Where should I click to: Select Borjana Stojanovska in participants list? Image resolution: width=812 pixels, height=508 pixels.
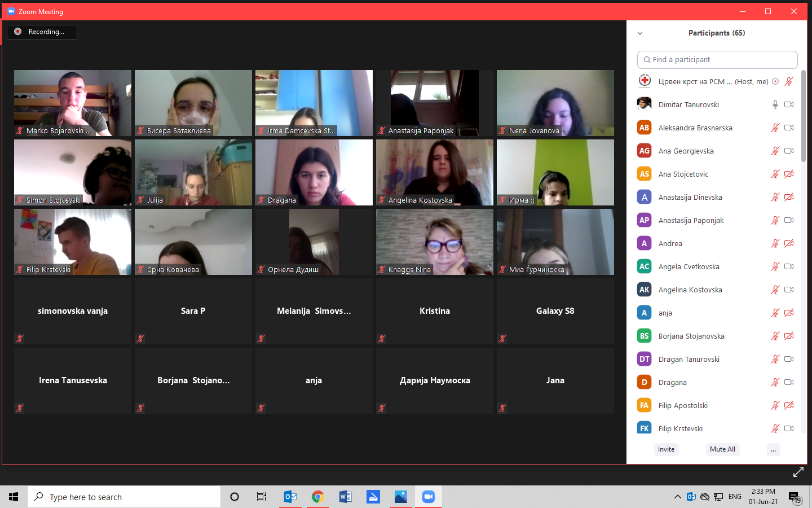tap(691, 336)
